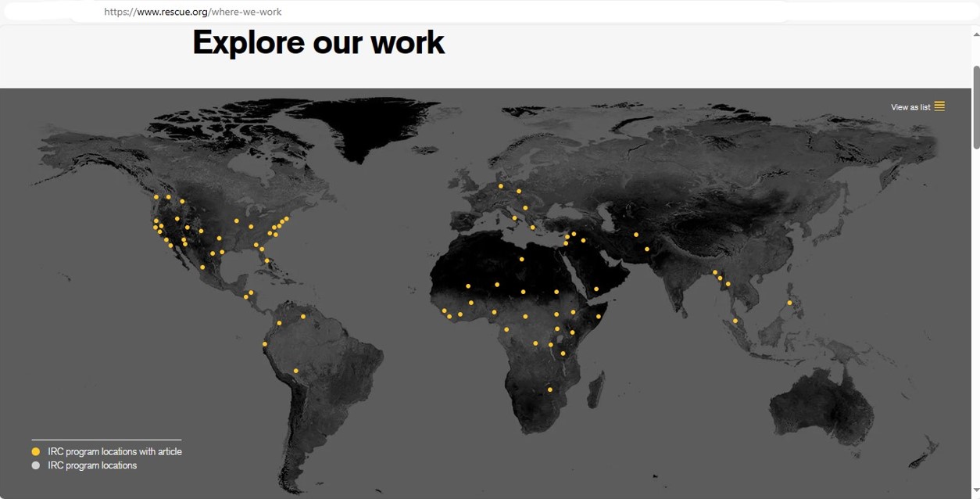
Task: Select the Germany location marker in Europe
Action: [500, 186]
